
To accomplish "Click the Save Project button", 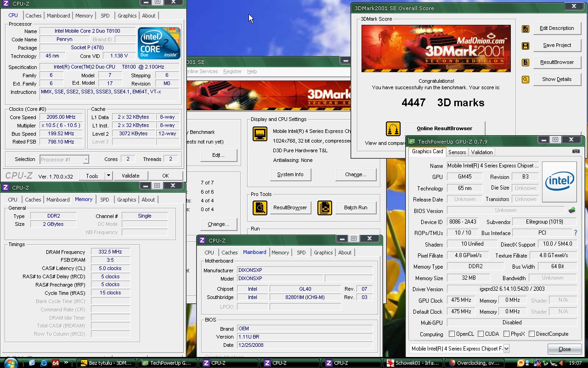I will (x=557, y=45).
